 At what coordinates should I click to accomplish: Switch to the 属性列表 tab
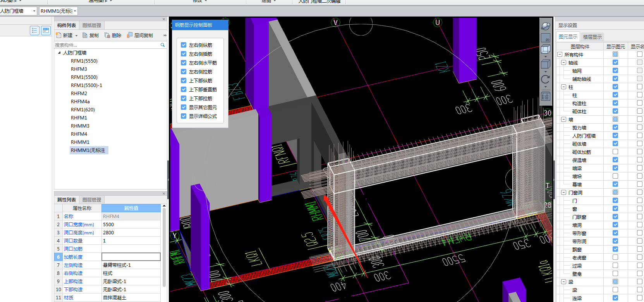pyautogui.click(x=67, y=200)
